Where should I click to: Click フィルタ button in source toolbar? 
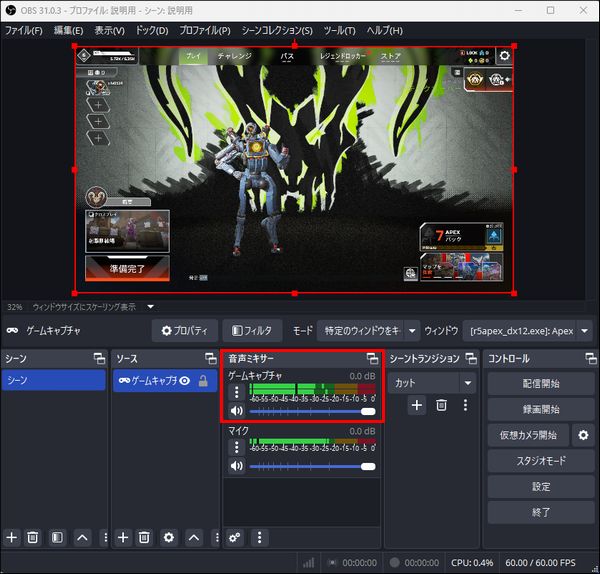point(252,331)
